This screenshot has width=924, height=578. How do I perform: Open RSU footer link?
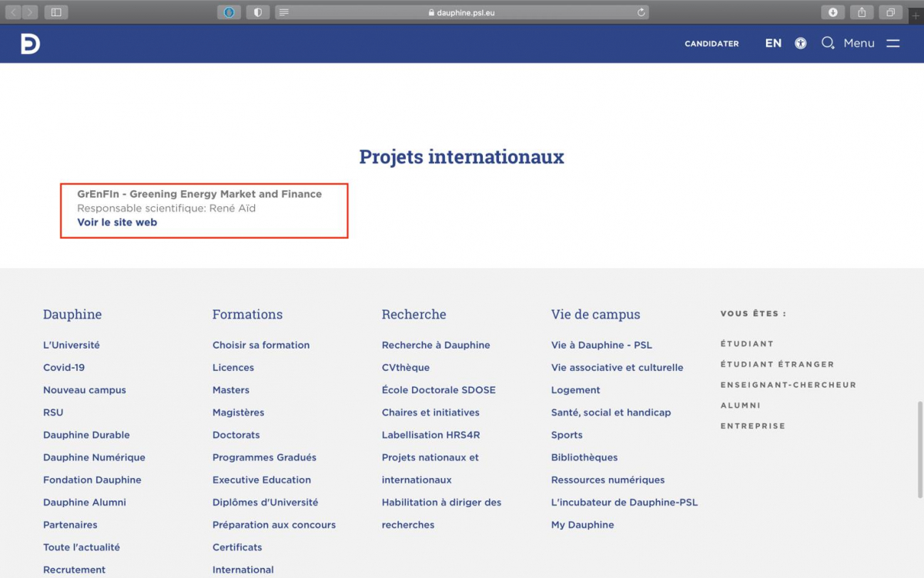tap(53, 412)
